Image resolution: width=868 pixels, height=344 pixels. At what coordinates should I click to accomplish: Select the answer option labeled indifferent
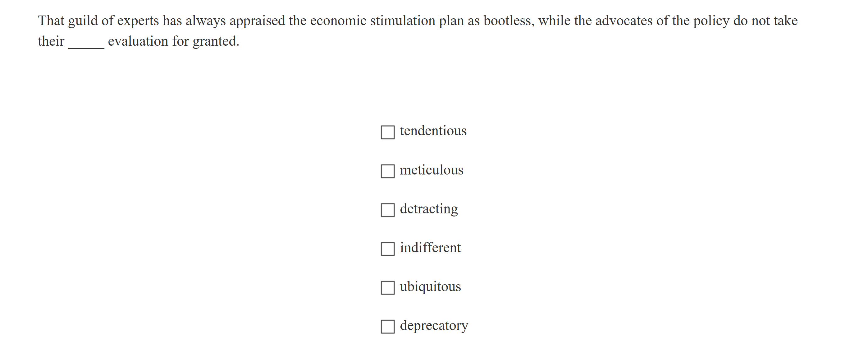click(430, 248)
